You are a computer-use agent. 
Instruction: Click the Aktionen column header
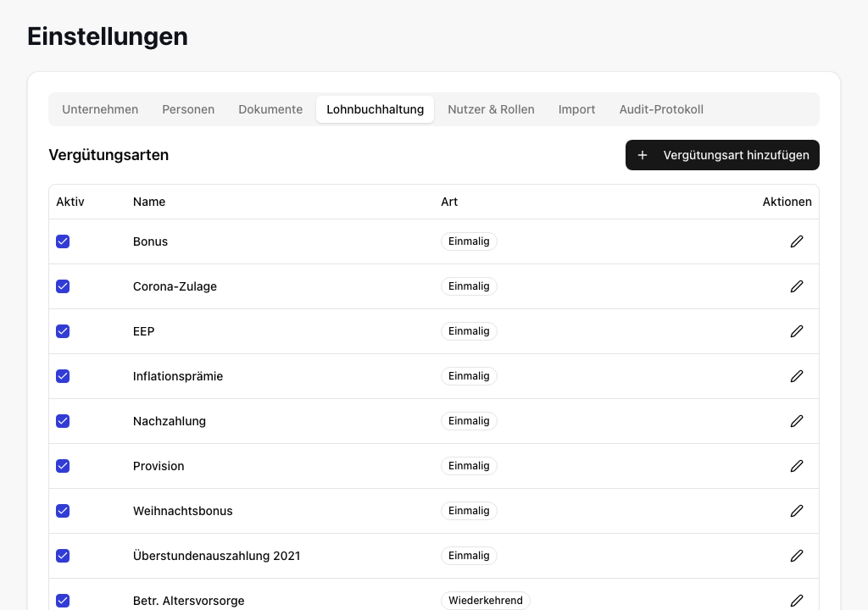(787, 202)
